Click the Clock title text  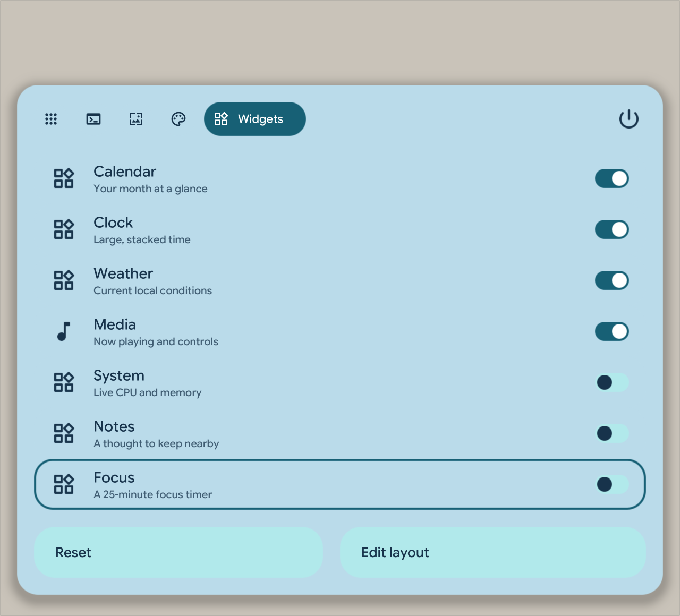point(113,223)
